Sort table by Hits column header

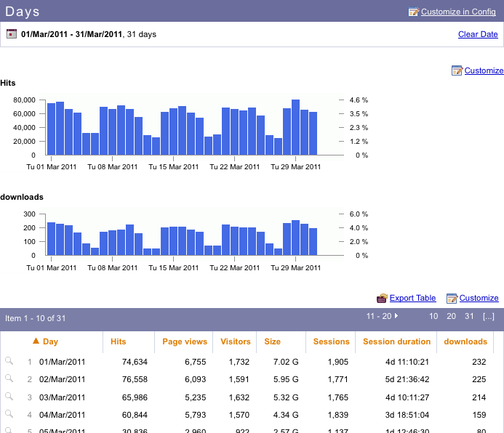(118, 341)
